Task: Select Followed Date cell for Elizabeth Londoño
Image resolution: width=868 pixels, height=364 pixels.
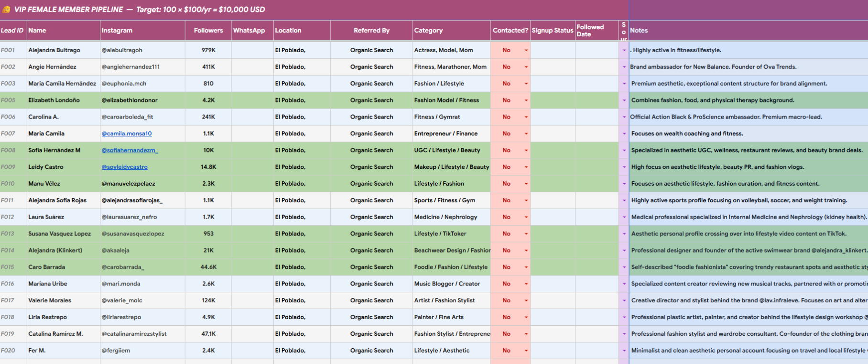Action: 597,100
